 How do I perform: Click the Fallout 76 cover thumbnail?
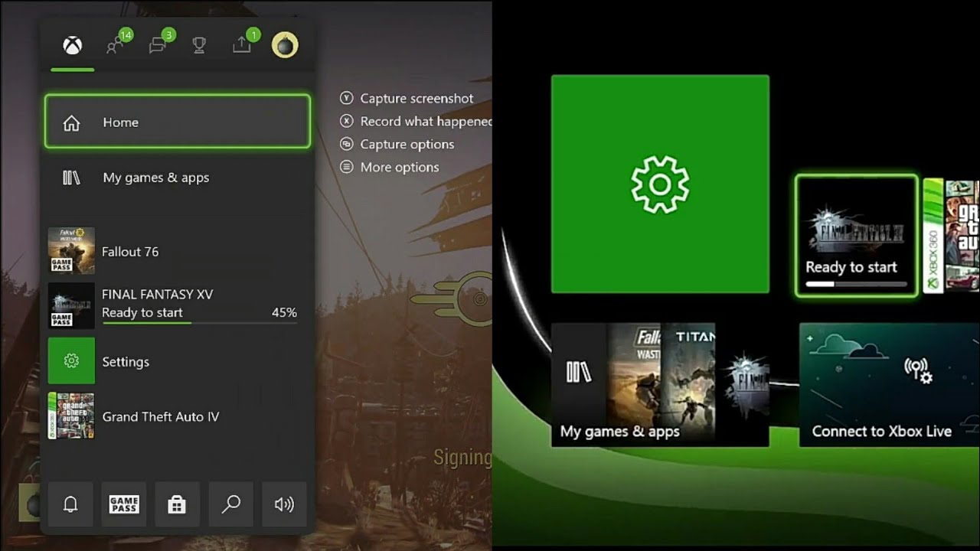(71, 251)
